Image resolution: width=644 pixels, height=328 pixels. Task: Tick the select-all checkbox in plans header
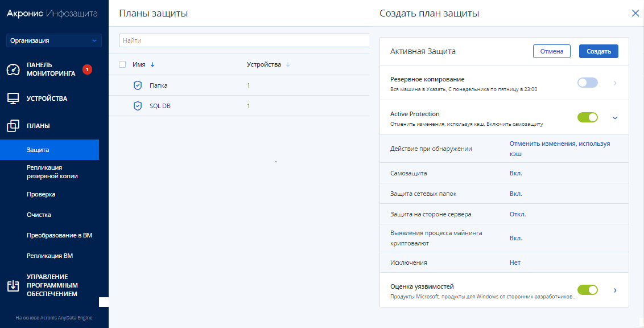click(x=122, y=64)
